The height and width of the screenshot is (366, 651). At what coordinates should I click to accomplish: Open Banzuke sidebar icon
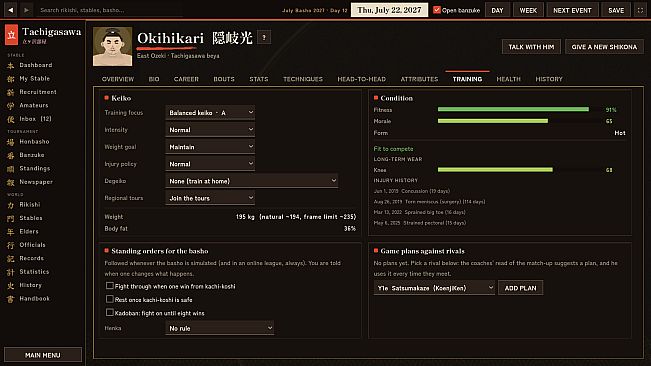10,155
